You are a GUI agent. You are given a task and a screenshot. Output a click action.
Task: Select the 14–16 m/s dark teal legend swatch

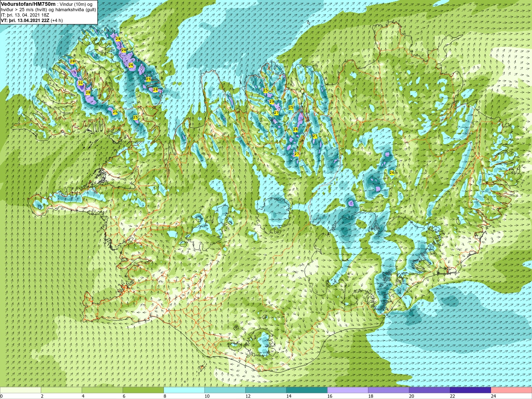[x=307, y=390]
